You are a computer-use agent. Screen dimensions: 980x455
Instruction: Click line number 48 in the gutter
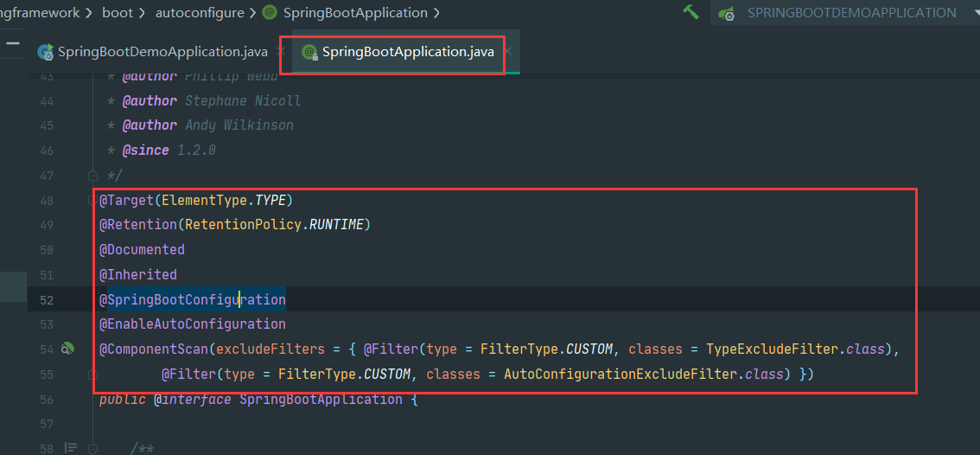pos(47,201)
